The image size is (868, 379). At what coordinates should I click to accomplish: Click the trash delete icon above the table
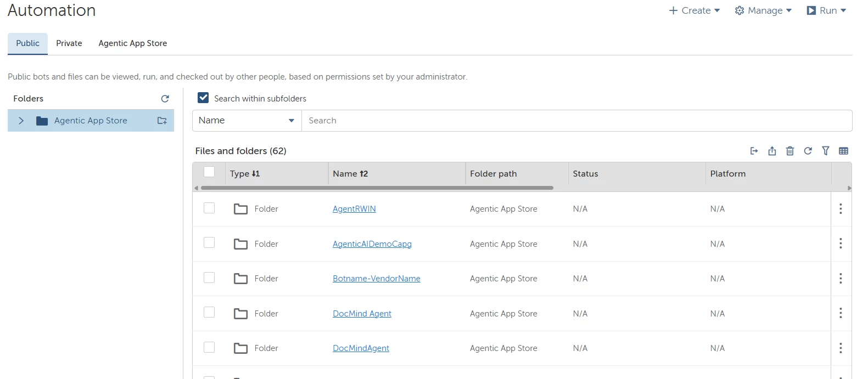tap(790, 151)
